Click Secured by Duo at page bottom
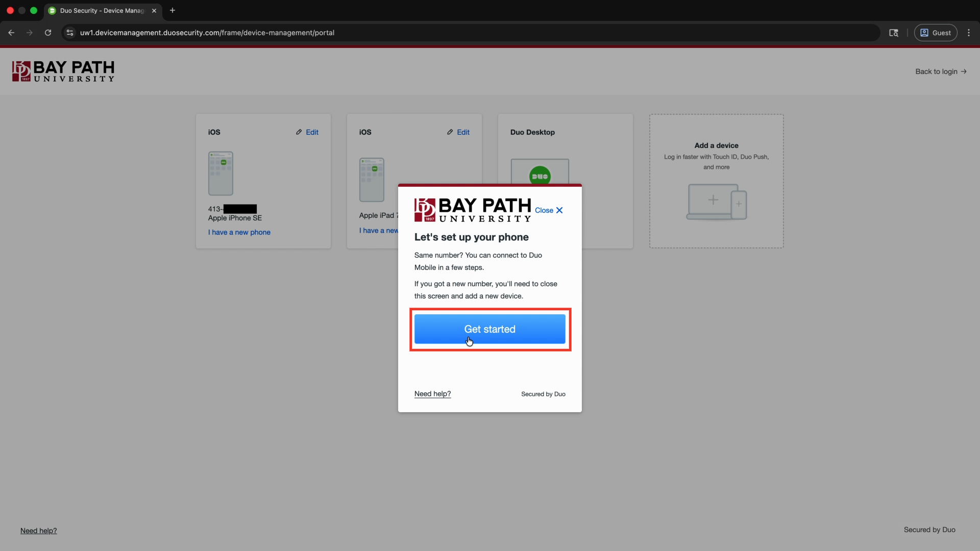Image resolution: width=980 pixels, height=551 pixels. [x=929, y=530]
